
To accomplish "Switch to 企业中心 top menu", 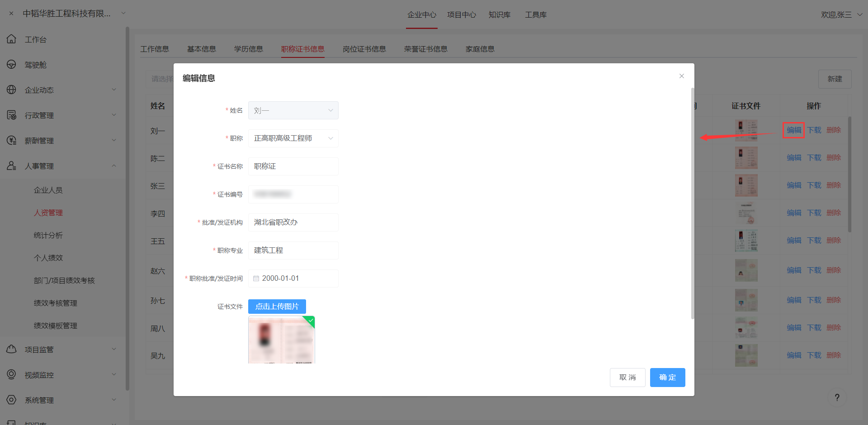I will pyautogui.click(x=422, y=15).
